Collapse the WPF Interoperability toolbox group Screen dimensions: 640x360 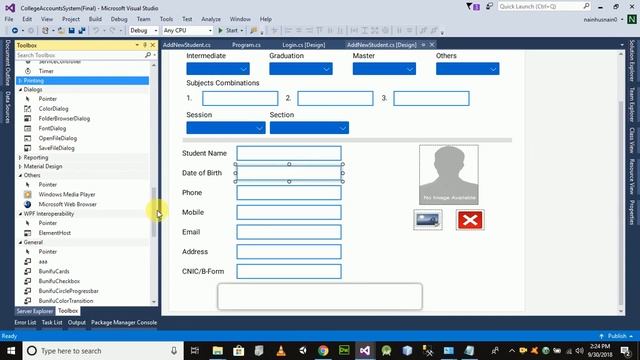tap(20, 214)
